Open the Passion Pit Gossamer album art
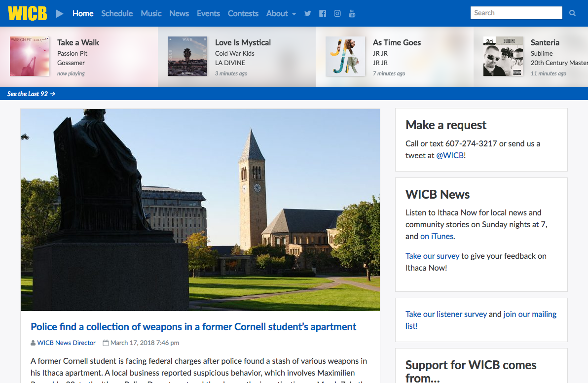Screen dimensions: 588x383 [x=30, y=56]
